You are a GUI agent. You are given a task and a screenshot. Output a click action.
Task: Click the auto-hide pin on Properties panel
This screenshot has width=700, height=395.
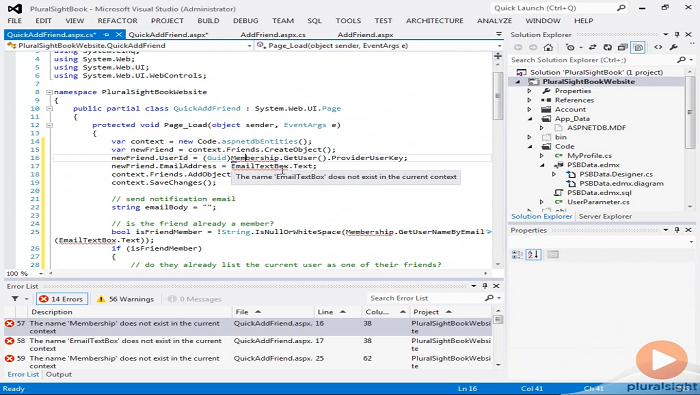pos(677,230)
